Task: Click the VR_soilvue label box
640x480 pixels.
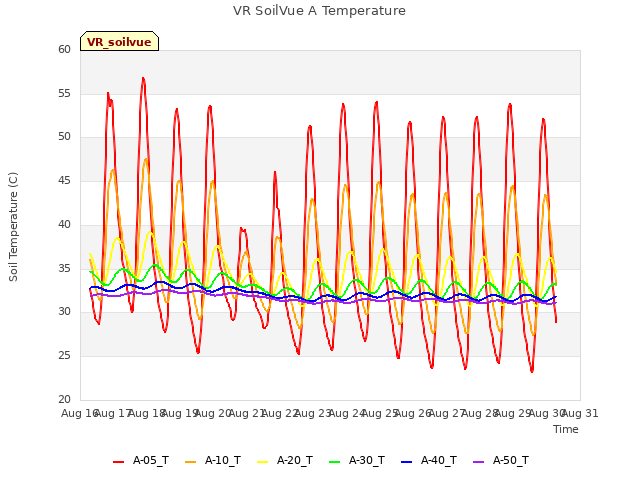Action: [119, 41]
